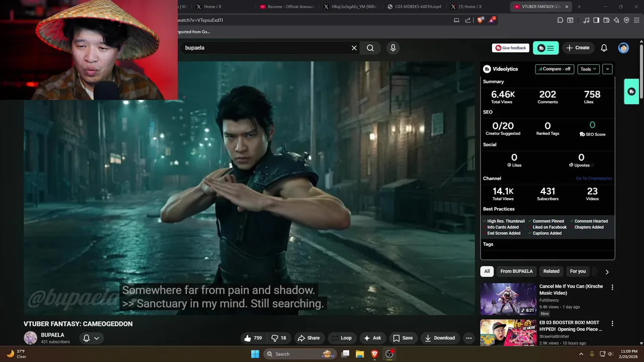This screenshot has width=644, height=362.
Task: Save the video to a playlist
Action: 403,338
